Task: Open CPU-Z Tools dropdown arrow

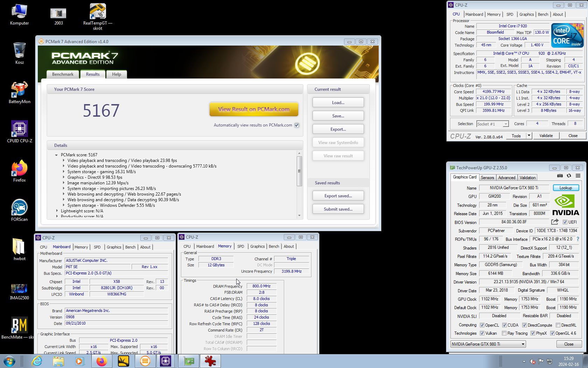Action: [529, 136]
